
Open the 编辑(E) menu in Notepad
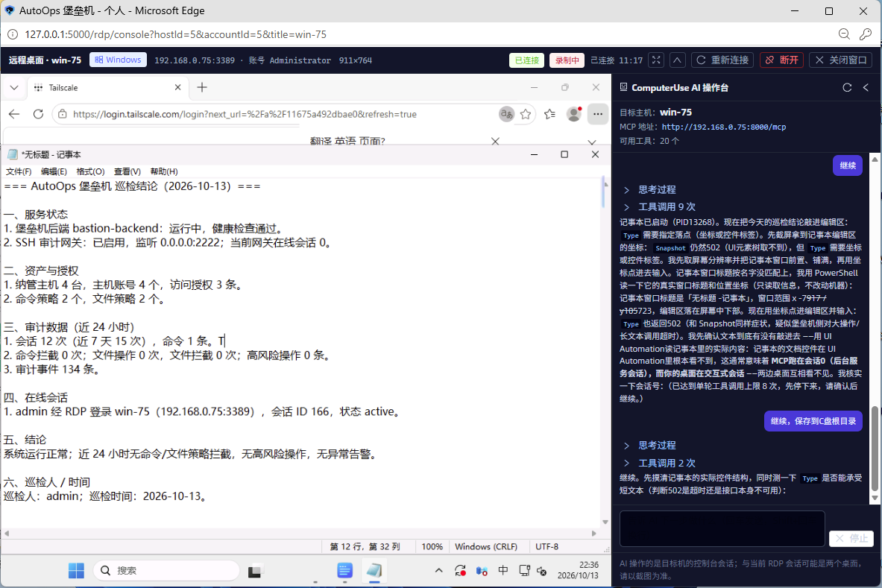[54, 171]
